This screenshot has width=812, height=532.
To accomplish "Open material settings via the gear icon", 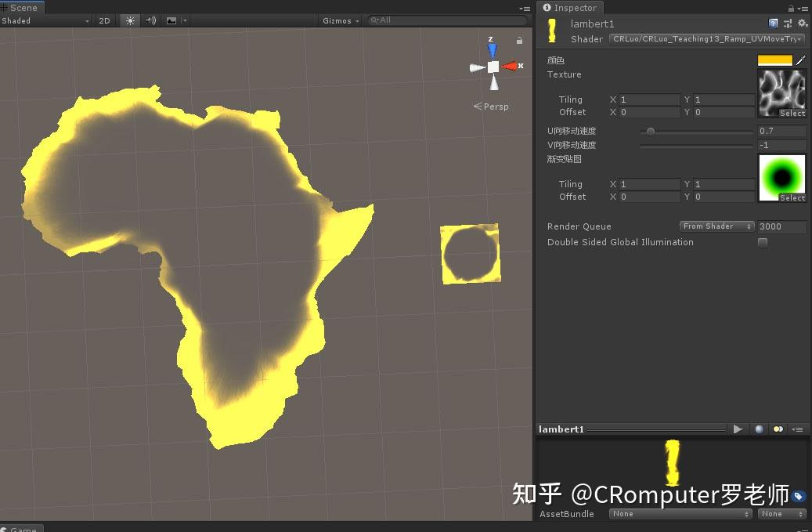I will 802,24.
